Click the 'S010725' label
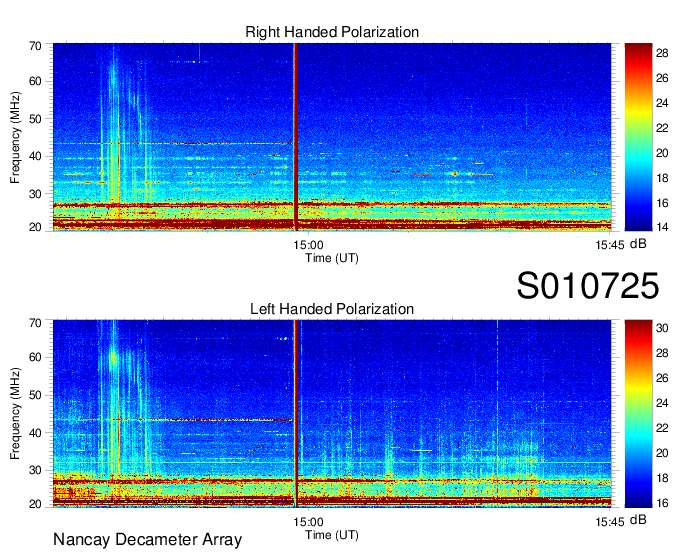 pos(588,286)
